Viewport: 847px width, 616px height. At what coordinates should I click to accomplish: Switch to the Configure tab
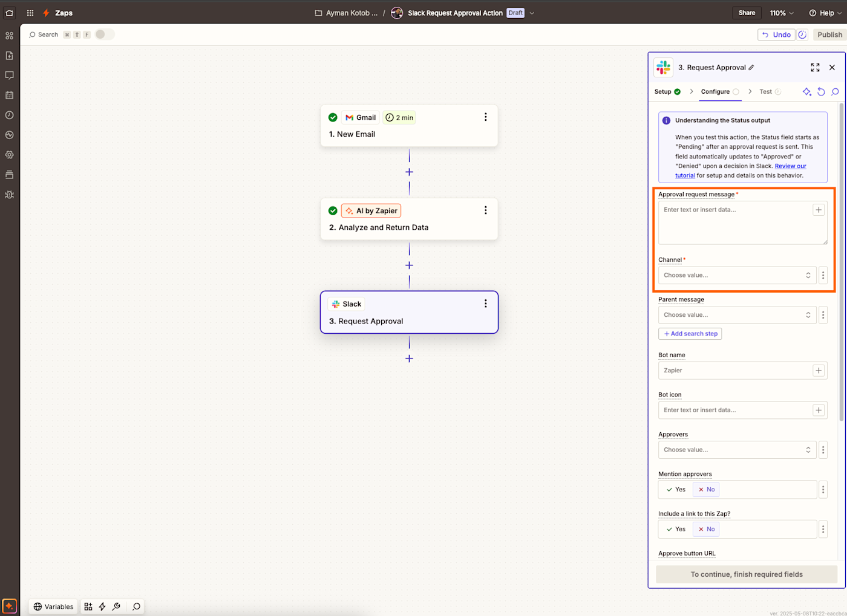(720, 92)
